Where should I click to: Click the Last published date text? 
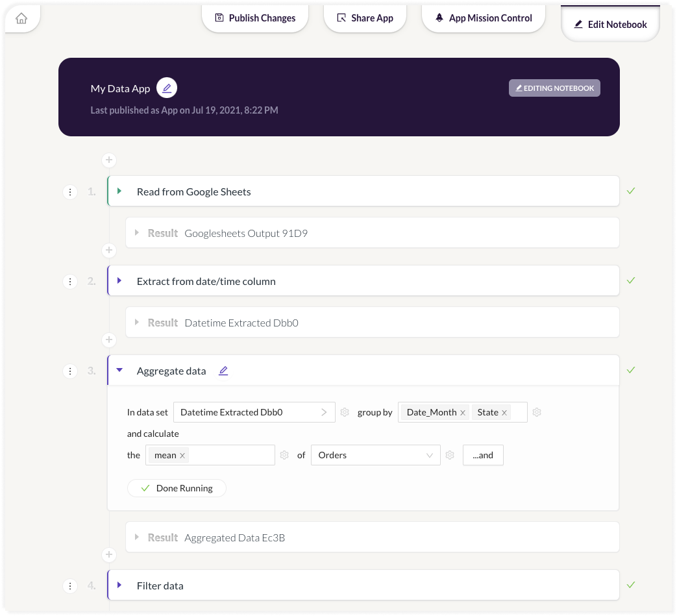point(184,110)
